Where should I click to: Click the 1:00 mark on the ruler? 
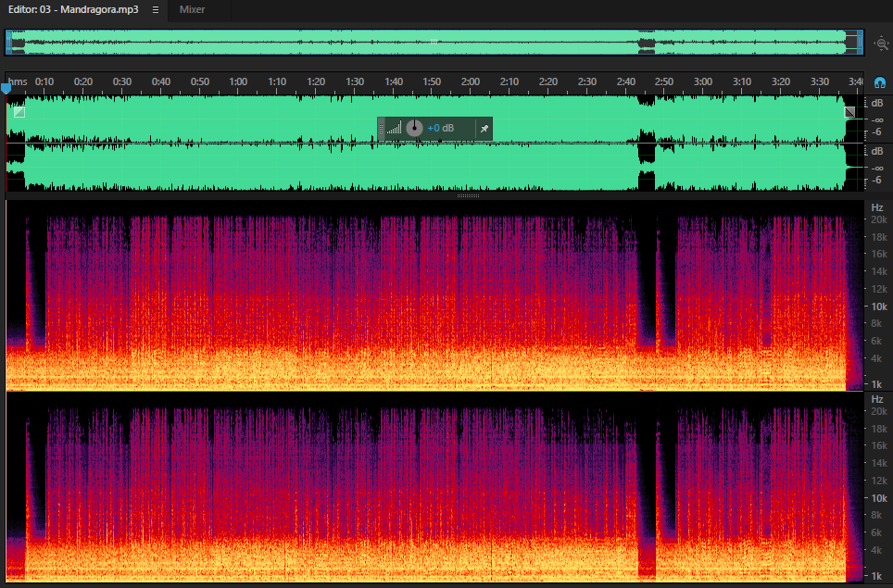pyautogui.click(x=238, y=81)
